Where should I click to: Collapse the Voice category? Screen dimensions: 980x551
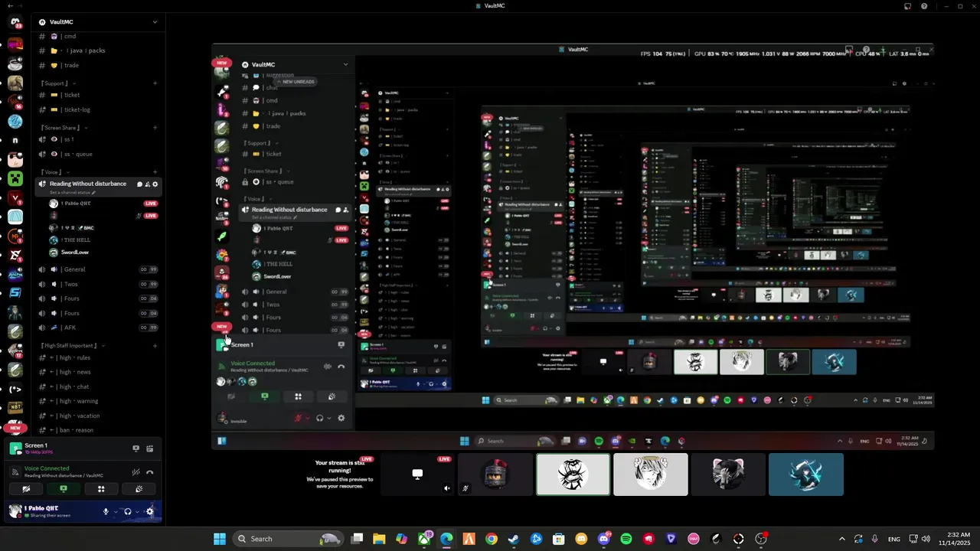tap(54, 172)
